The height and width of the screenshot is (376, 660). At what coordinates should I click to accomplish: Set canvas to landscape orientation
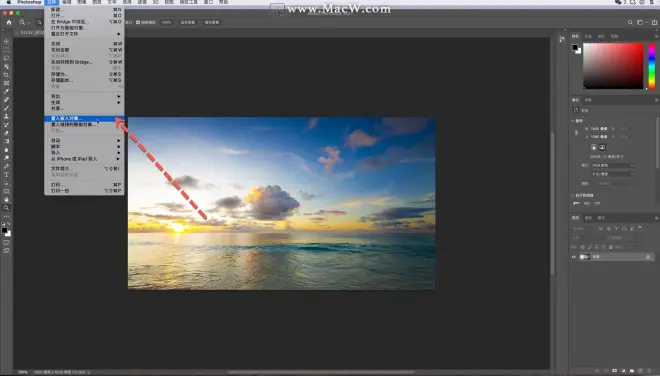pos(602,147)
